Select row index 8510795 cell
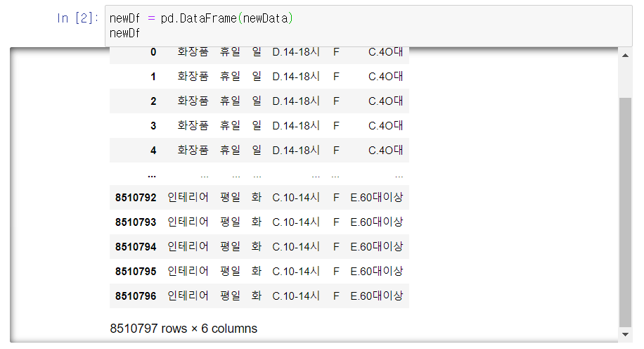Screen dimensions: 644x349 click(x=136, y=272)
